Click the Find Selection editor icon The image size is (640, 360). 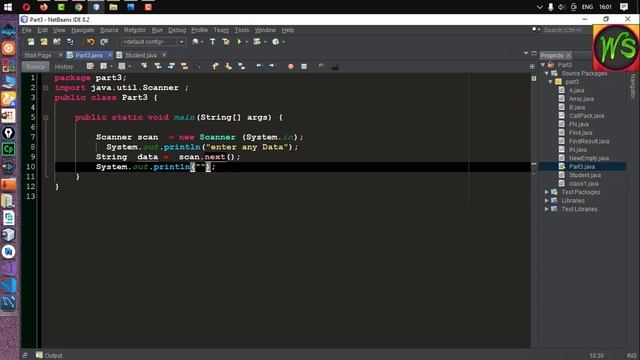[x=144, y=66]
